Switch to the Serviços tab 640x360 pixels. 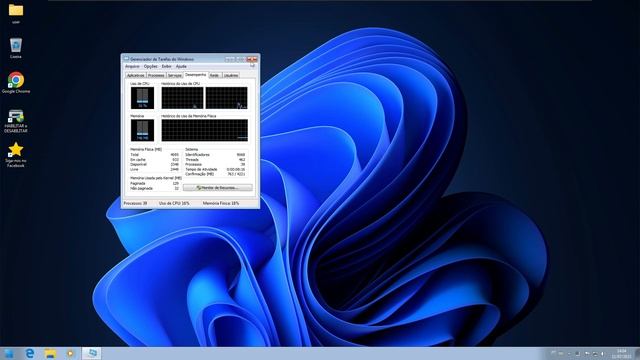tap(175, 76)
